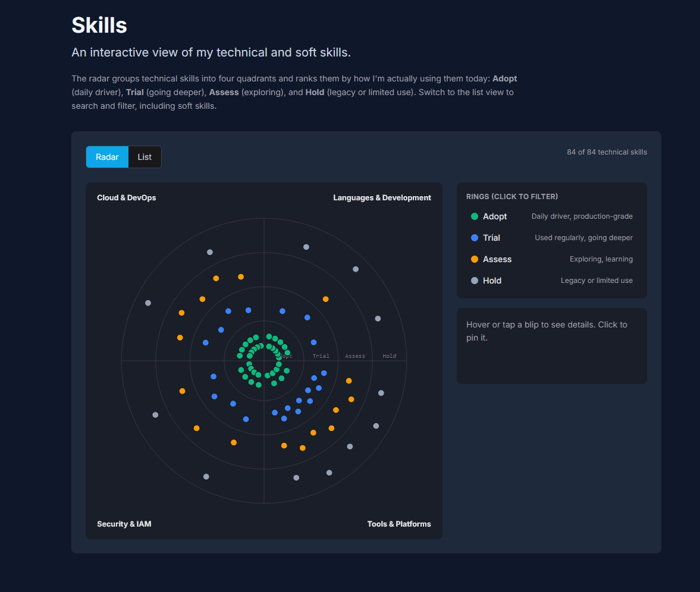The height and width of the screenshot is (592, 700).
Task: Filter the radar by the Adopt ring
Action: [x=552, y=216]
